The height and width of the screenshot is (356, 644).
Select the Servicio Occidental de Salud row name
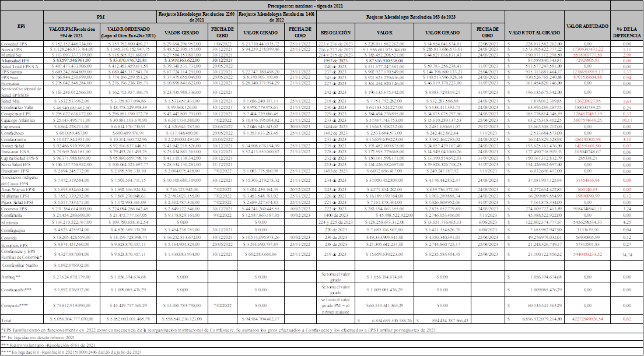pos(22,92)
